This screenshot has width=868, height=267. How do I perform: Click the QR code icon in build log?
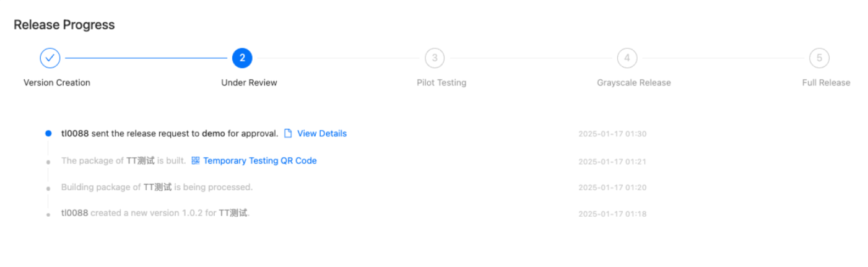[196, 160]
